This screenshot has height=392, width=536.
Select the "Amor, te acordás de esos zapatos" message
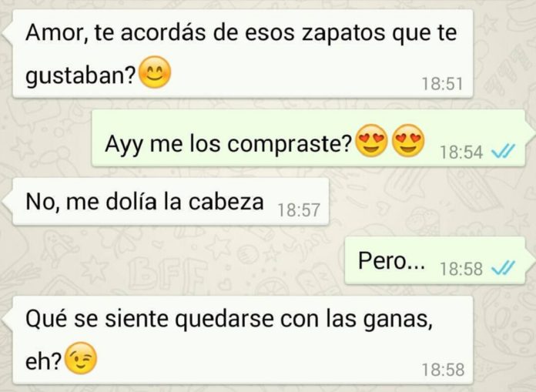pos(243,54)
